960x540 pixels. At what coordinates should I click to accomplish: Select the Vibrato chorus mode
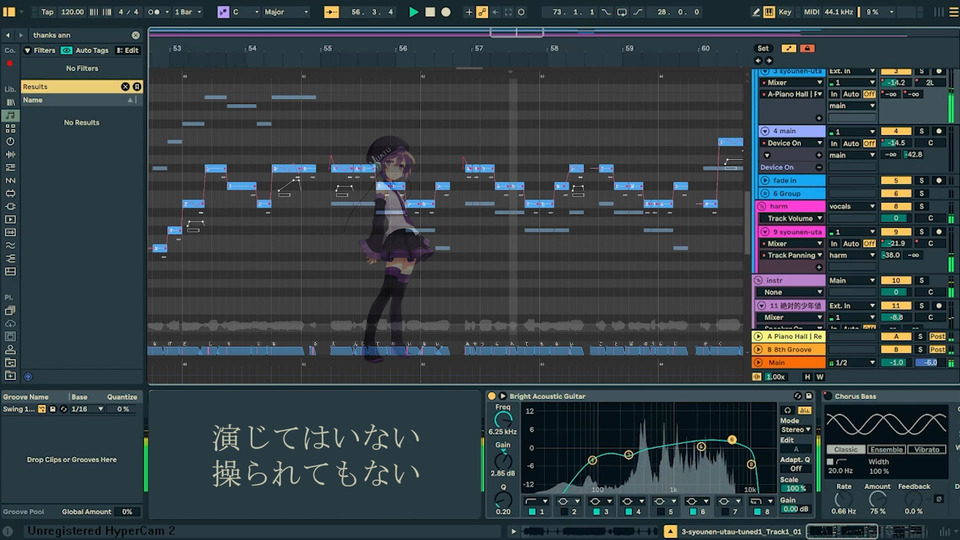[x=926, y=449]
